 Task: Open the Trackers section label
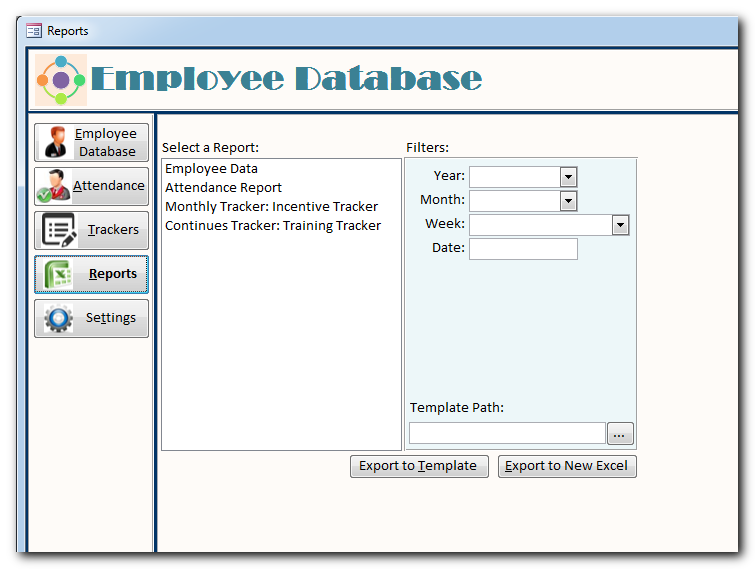point(113,230)
